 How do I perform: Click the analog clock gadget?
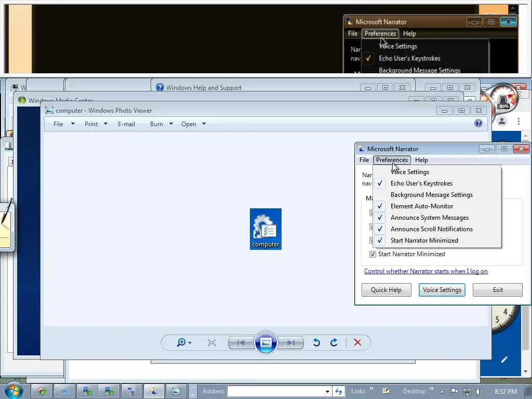point(506,319)
